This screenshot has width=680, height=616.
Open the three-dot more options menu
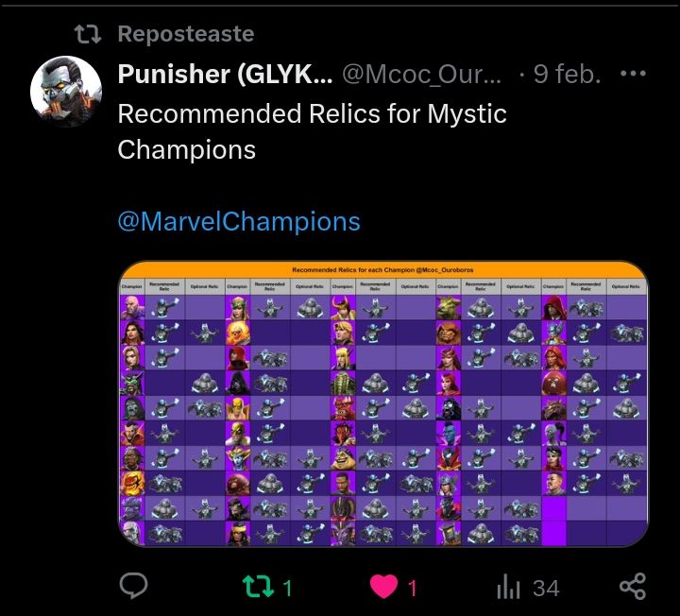(633, 74)
